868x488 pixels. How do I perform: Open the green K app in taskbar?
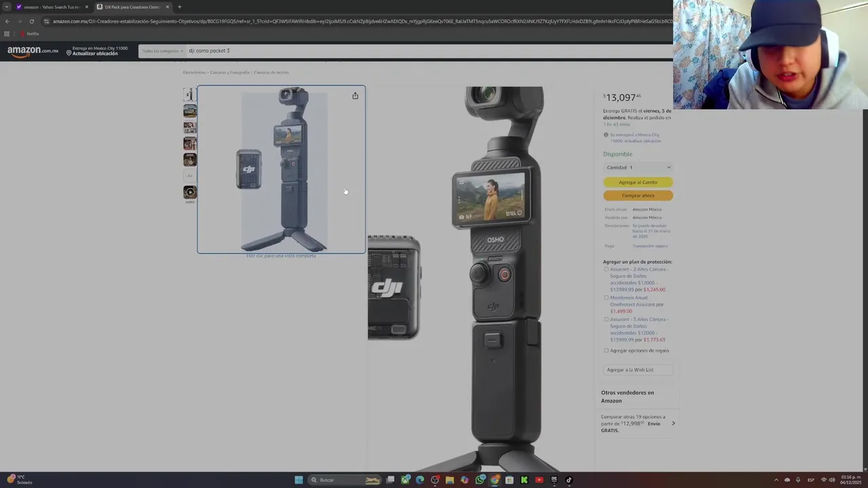(x=524, y=480)
